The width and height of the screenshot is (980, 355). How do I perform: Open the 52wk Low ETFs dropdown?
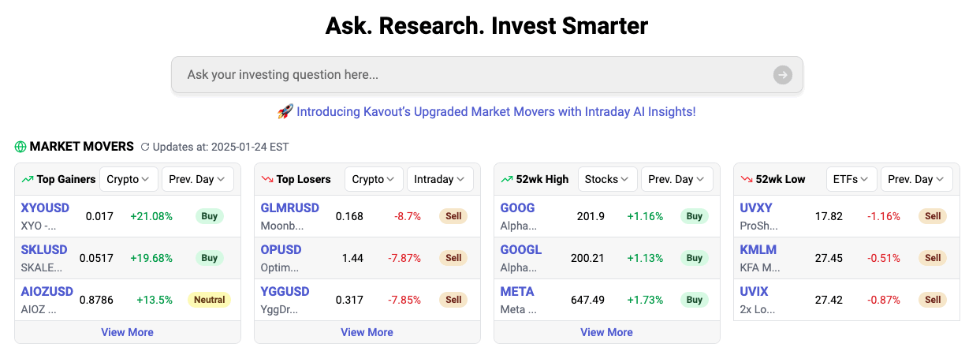click(850, 179)
